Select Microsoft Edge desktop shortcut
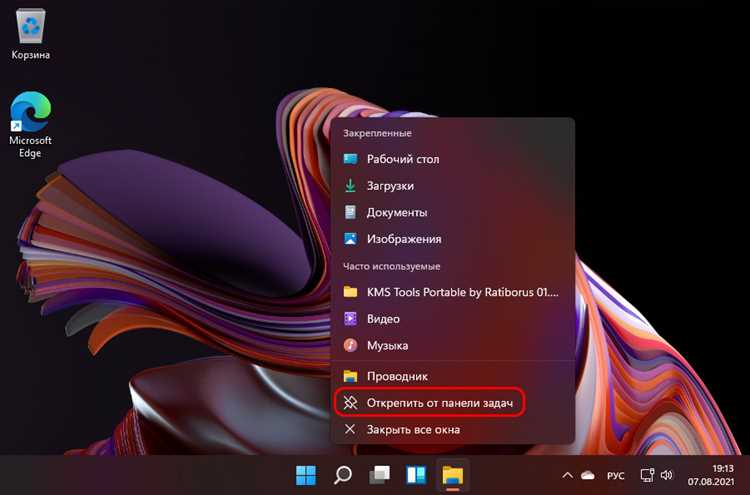The height and width of the screenshot is (495, 750). pyautogui.click(x=30, y=125)
